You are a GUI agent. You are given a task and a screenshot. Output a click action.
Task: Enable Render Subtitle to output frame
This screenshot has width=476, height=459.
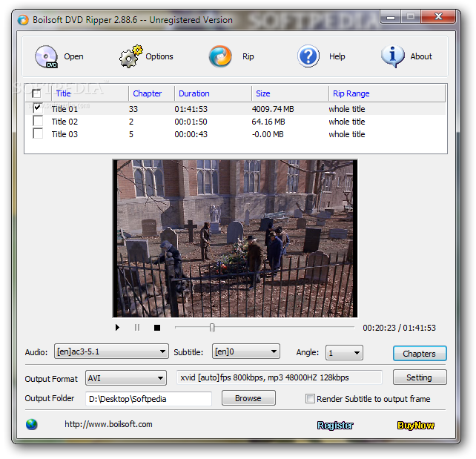310,399
